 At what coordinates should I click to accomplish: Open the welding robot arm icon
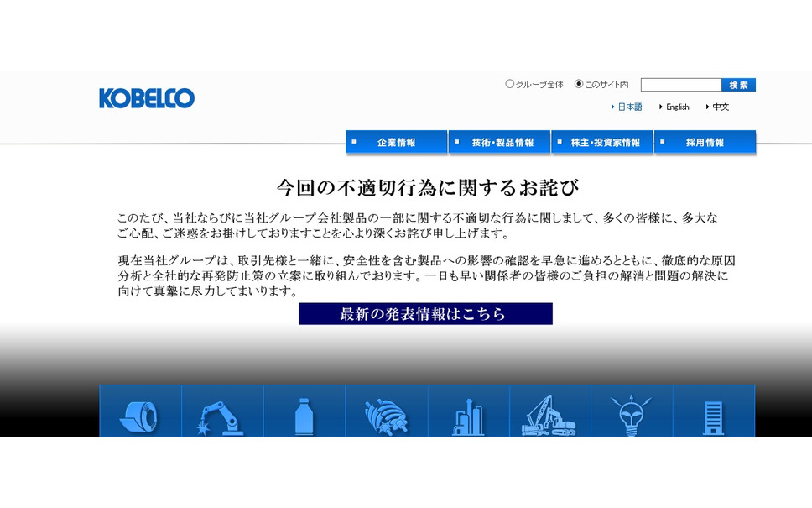(x=222, y=414)
